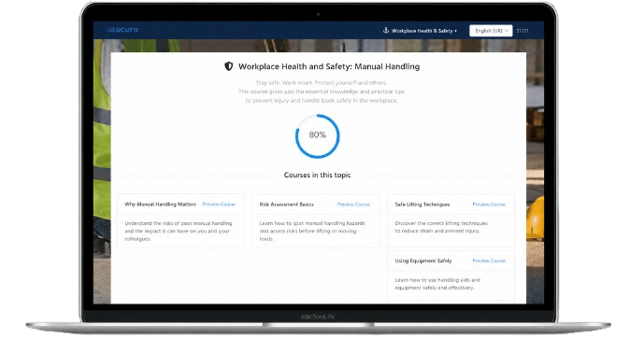
Task: Select the Why Manual Handling Matters card title
Action: click(x=160, y=204)
